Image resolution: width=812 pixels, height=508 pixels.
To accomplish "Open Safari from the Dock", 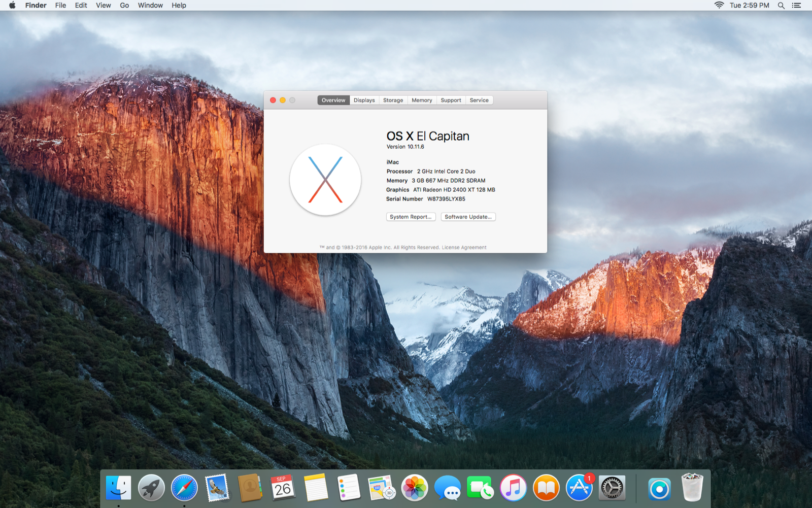I will click(x=184, y=487).
